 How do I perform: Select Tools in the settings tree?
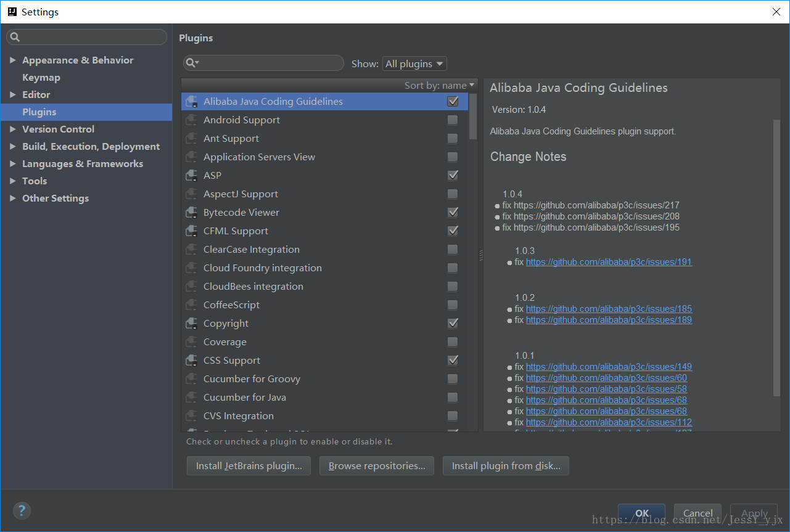pos(35,181)
